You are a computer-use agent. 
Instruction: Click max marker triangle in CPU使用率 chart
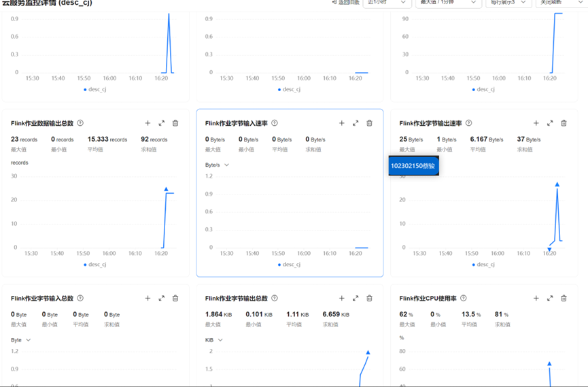click(549, 364)
